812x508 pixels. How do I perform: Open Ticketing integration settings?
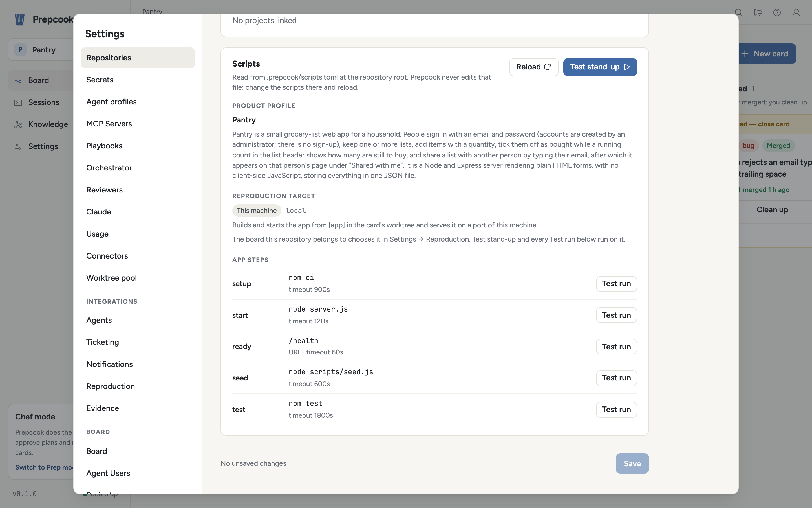click(138, 342)
